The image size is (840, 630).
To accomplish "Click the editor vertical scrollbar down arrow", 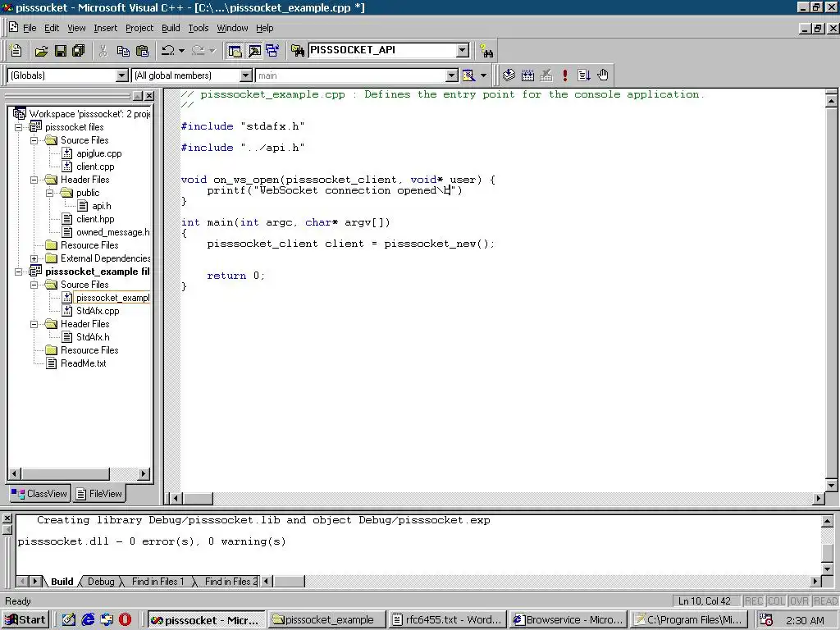I will tap(832, 486).
